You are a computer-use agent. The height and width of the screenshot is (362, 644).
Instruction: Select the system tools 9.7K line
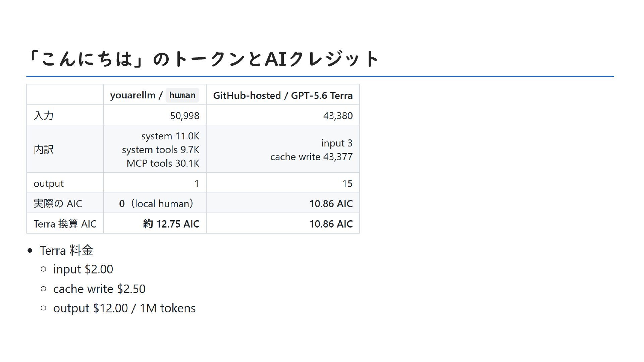tap(161, 149)
